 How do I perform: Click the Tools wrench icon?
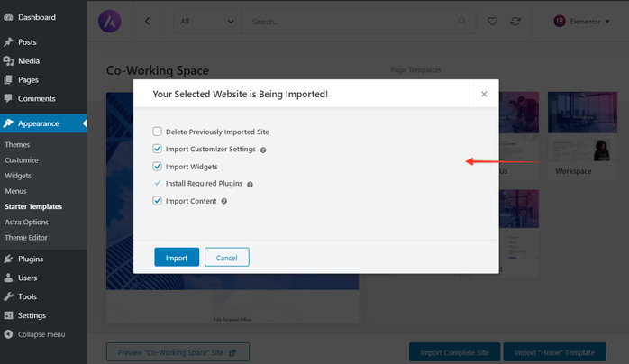(8, 296)
